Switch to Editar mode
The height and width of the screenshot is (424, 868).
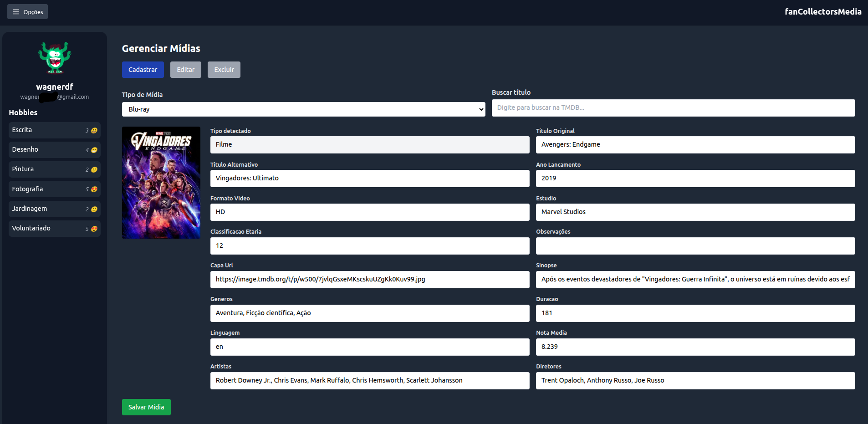pos(186,70)
